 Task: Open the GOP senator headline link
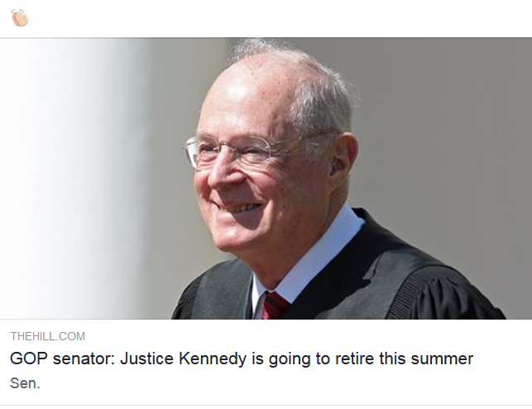tap(241, 359)
